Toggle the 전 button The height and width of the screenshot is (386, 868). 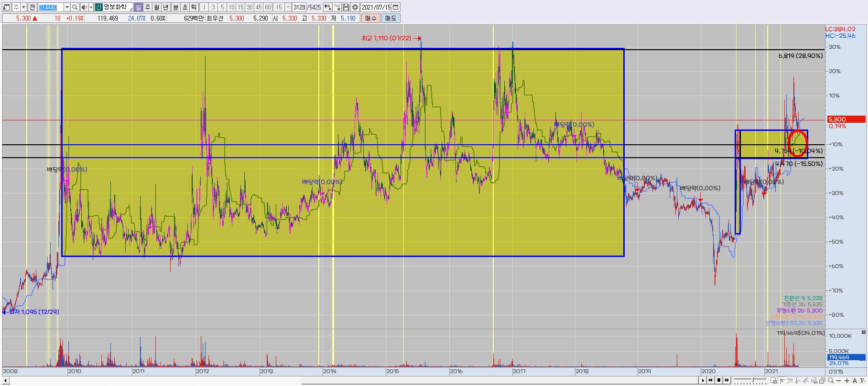(32, 7)
